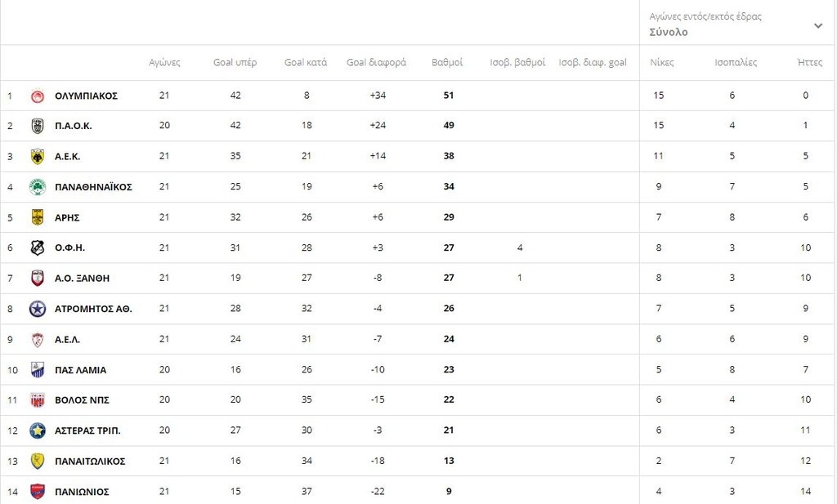Sort table by Βαθμοί column header
837x504 pixels.
pos(447,62)
